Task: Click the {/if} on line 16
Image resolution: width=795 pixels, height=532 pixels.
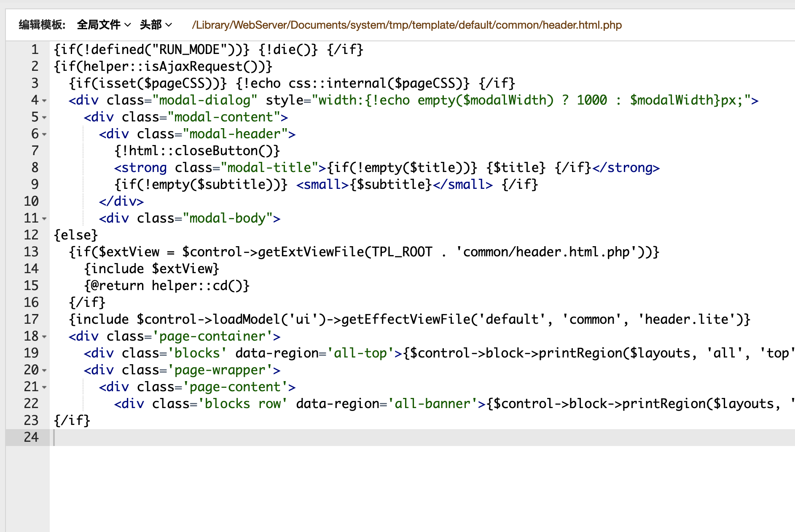Action: click(87, 302)
